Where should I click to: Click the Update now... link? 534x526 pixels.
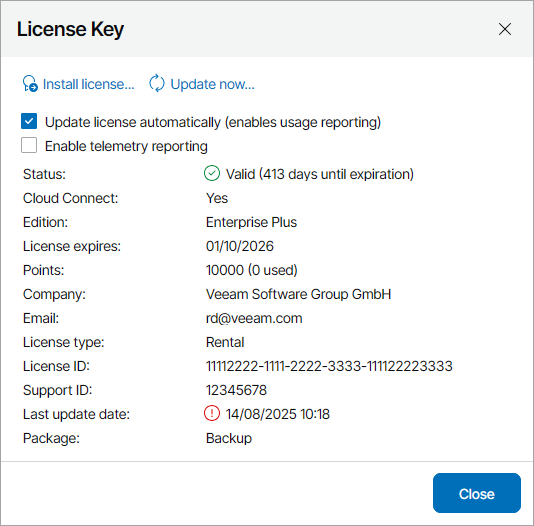[213, 84]
